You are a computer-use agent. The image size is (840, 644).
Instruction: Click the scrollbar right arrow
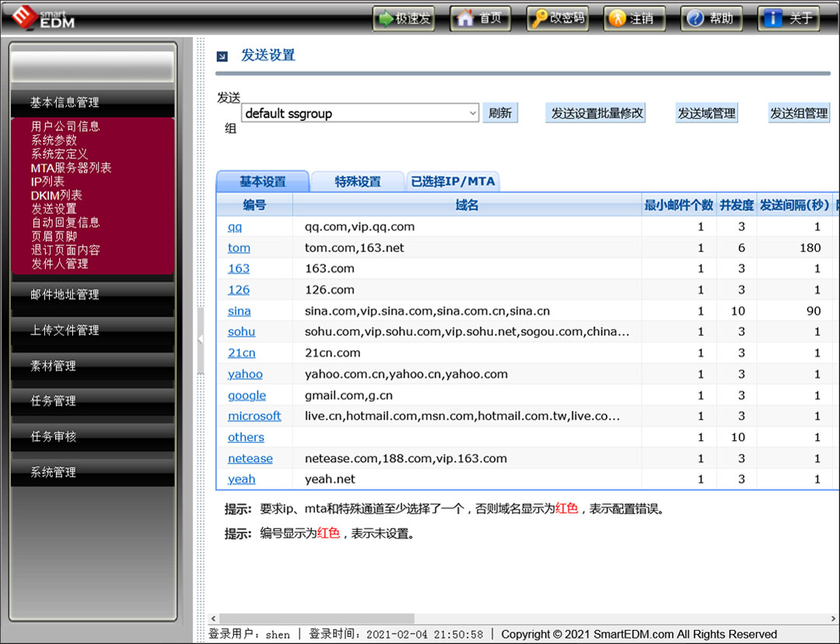click(x=834, y=619)
